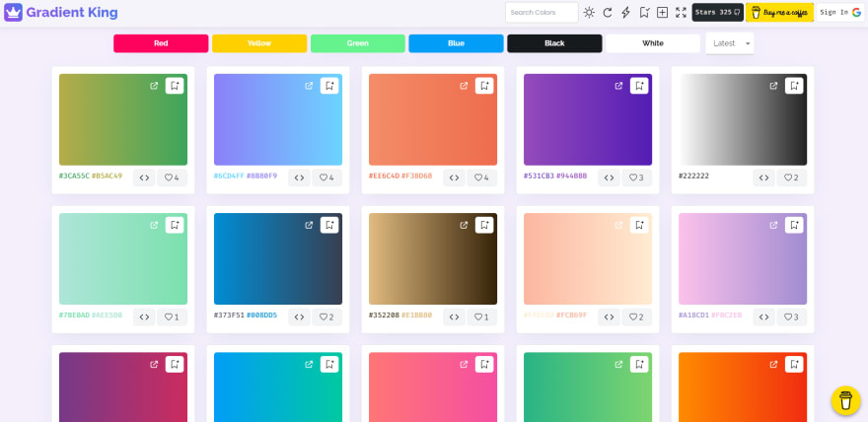
Task: Toggle light/dark theme sun icon
Action: [x=589, y=12]
